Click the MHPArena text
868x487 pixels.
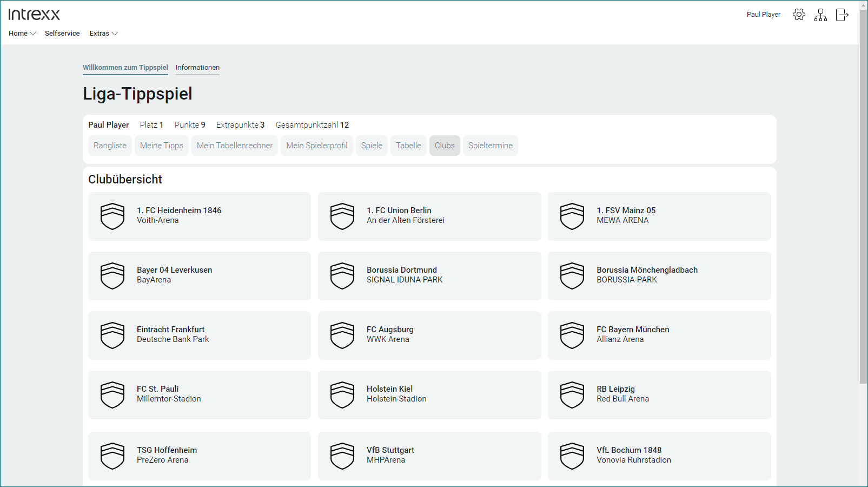(x=386, y=460)
